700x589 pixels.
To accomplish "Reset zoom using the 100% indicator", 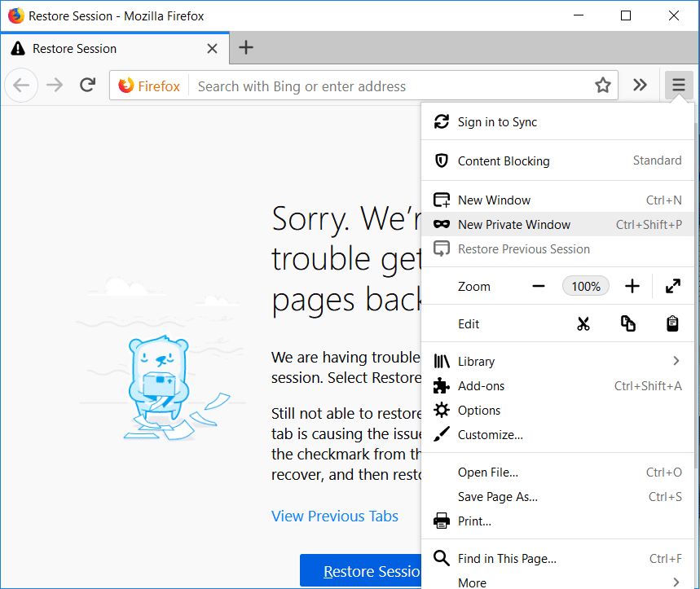I will coord(585,286).
